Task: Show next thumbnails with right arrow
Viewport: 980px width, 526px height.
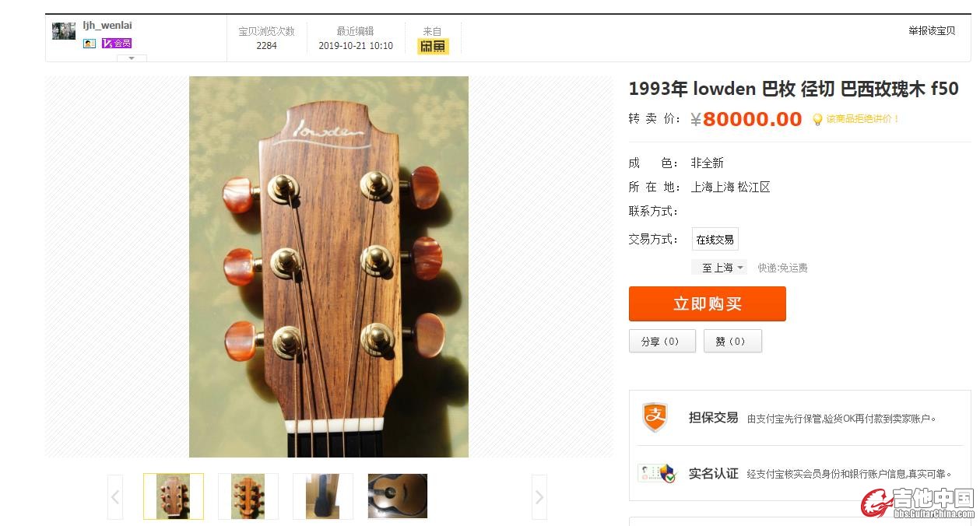Action: 539,496
